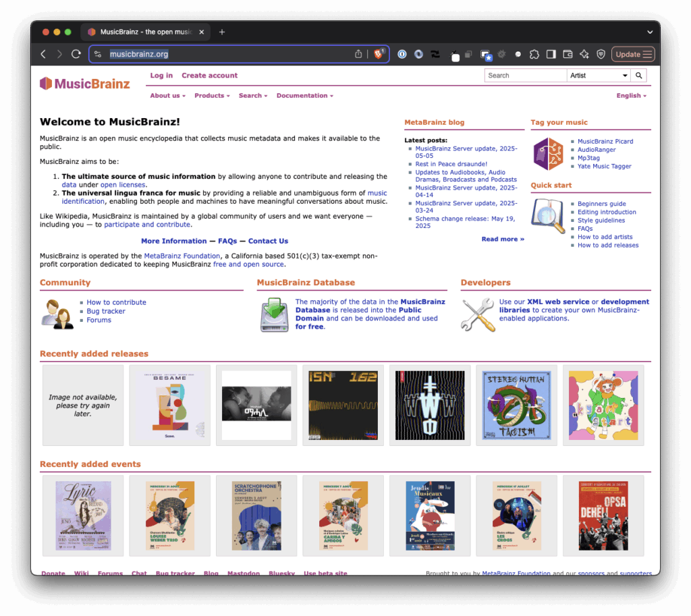Go back using the browser back arrow
The height and width of the screenshot is (616, 691).
(x=43, y=54)
